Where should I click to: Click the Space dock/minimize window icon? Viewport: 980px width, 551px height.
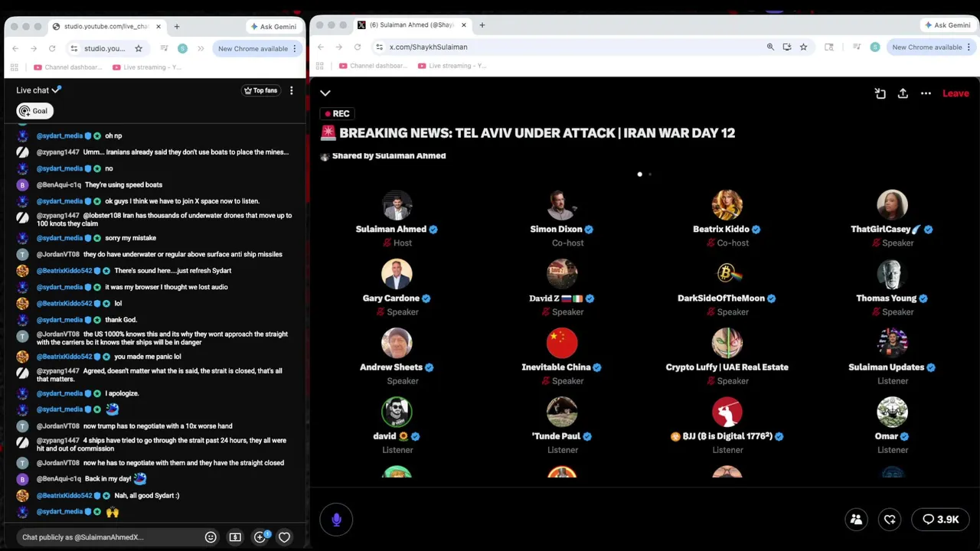[x=880, y=93]
